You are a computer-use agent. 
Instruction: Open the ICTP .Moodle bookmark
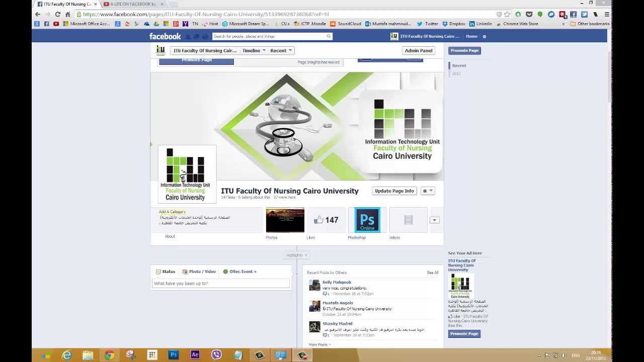pyautogui.click(x=310, y=24)
